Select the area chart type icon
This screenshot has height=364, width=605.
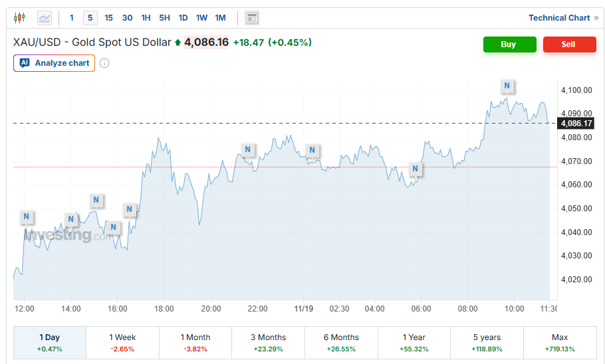click(x=45, y=18)
